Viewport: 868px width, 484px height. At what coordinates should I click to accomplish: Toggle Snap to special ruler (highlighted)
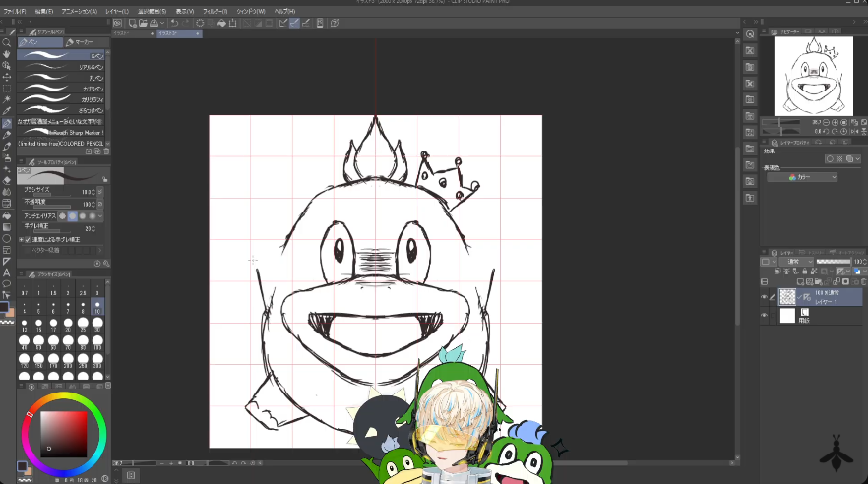coord(294,23)
